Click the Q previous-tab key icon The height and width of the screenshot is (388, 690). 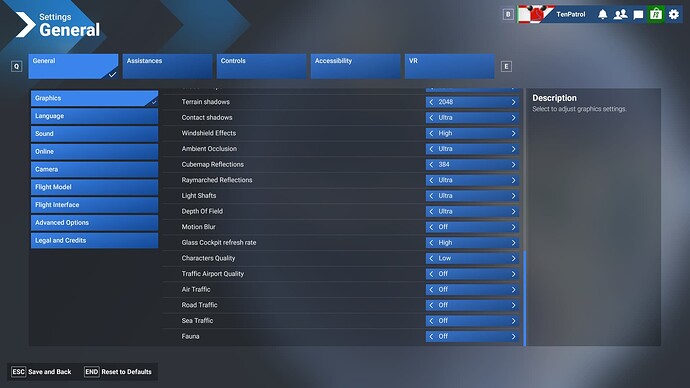point(17,66)
